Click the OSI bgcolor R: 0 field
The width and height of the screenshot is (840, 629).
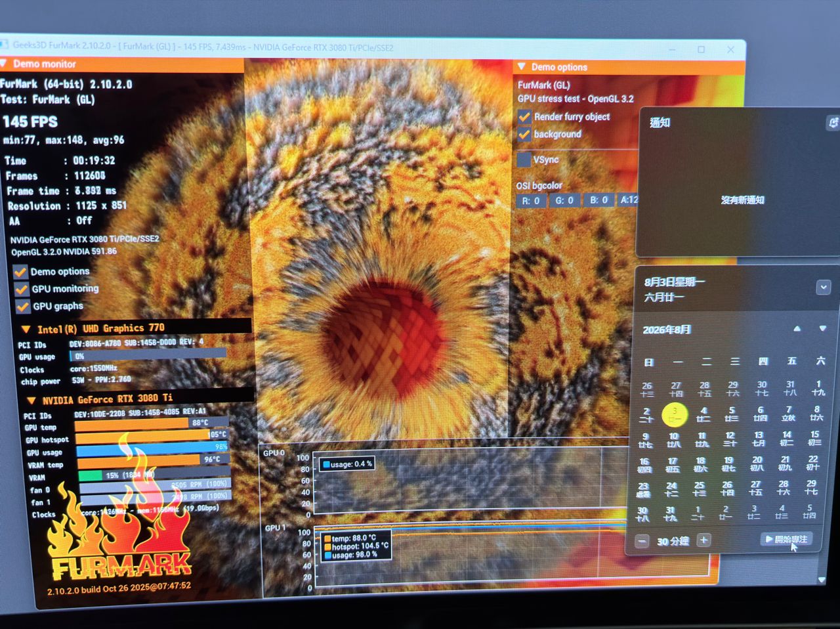pos(531,201)
